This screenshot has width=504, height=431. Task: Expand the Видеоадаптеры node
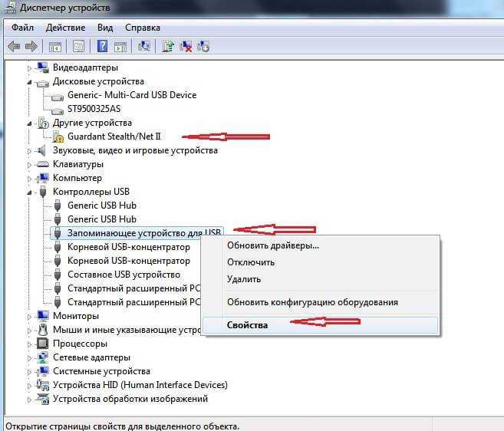coord(29,68)
